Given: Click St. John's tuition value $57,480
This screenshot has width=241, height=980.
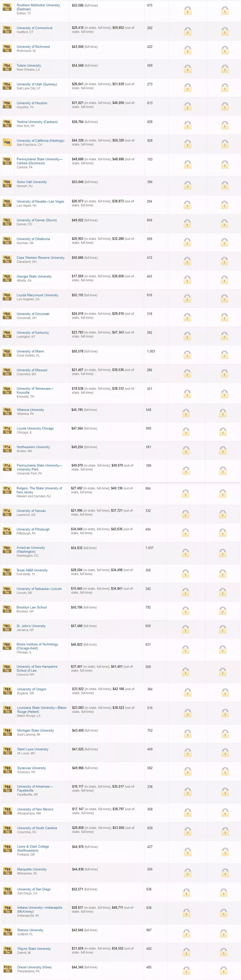Looking at the screenshot, I should (x=77, y=626).
